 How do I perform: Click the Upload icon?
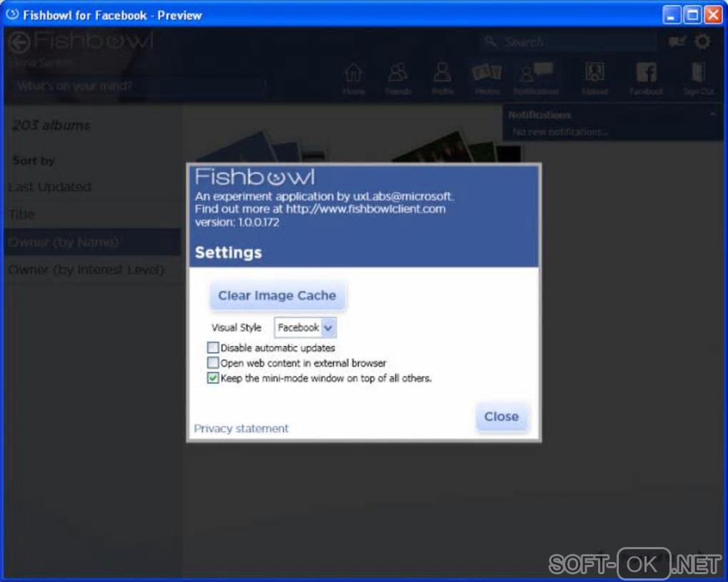pyautogui.click(x=595, y=78)
